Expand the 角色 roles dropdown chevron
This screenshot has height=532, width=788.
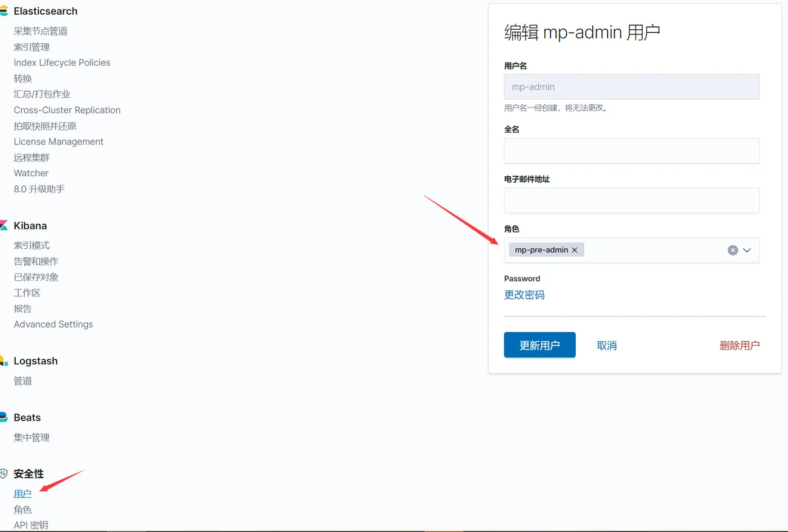[747, 250]
